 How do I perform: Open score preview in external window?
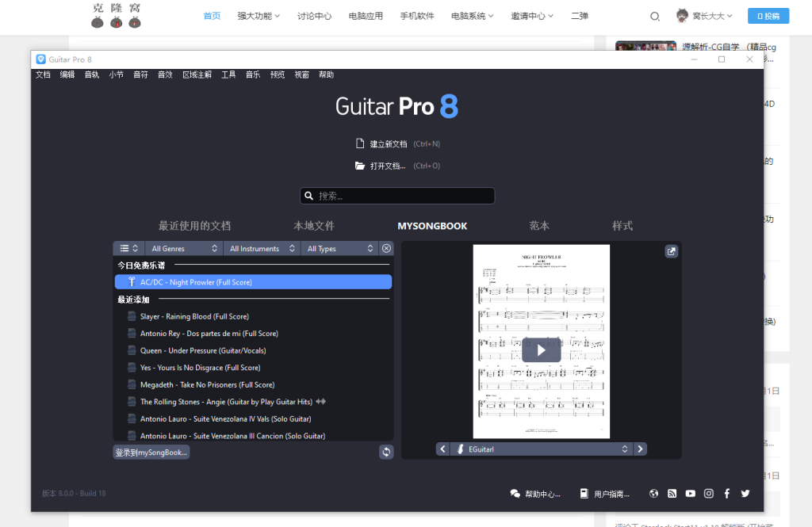pos(671,251)
